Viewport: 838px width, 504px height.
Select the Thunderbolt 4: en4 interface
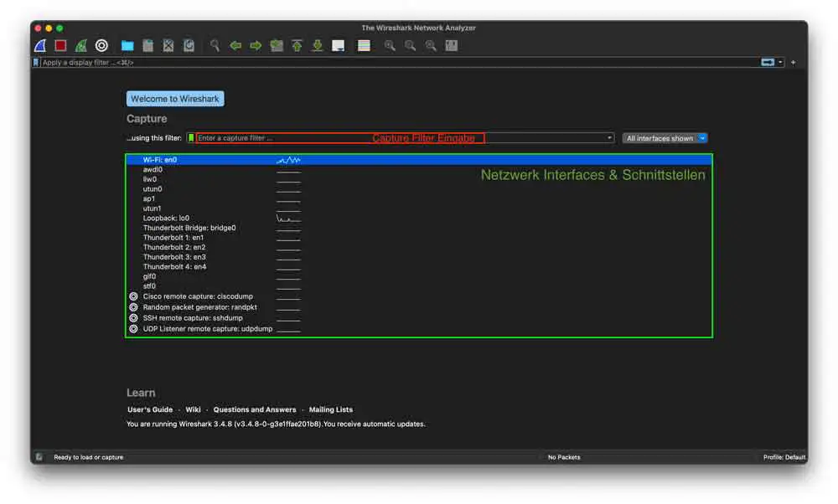(419, 266)
